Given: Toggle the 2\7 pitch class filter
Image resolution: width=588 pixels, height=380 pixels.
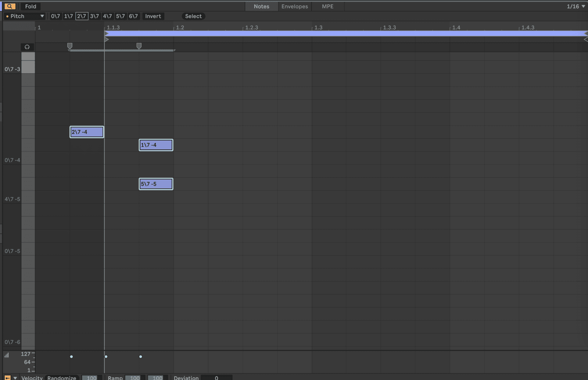Looking at the screenshot, I should (x=82, y=16).
